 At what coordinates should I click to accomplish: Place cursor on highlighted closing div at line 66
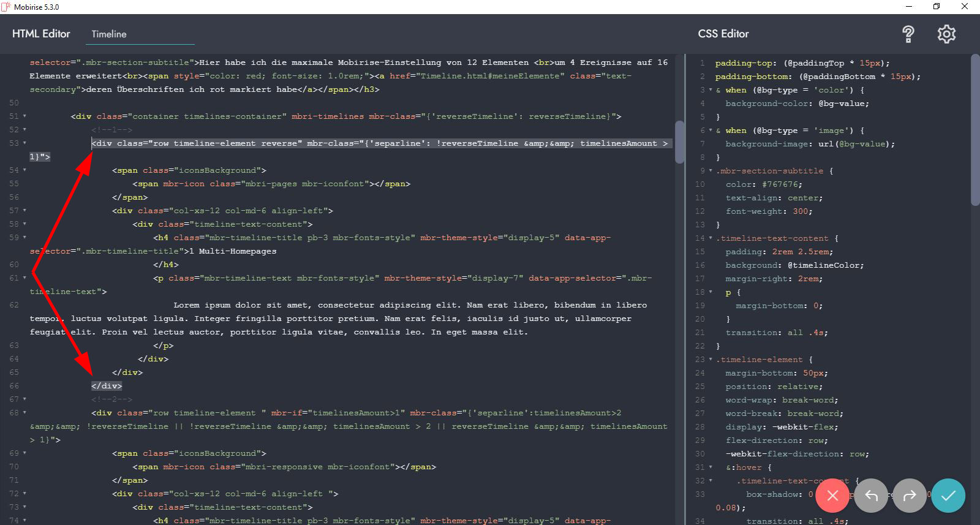[107, 386]
